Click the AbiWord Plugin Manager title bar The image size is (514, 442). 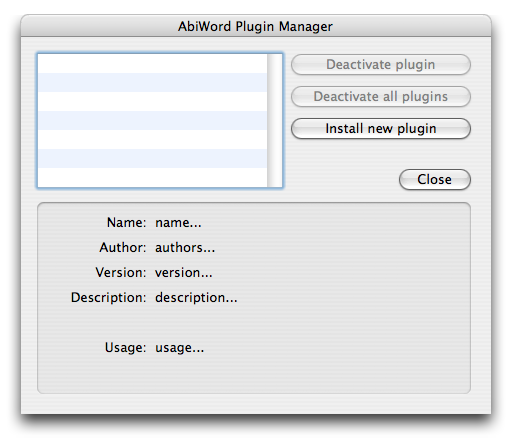pyautogui.click(x=256, y=26)
